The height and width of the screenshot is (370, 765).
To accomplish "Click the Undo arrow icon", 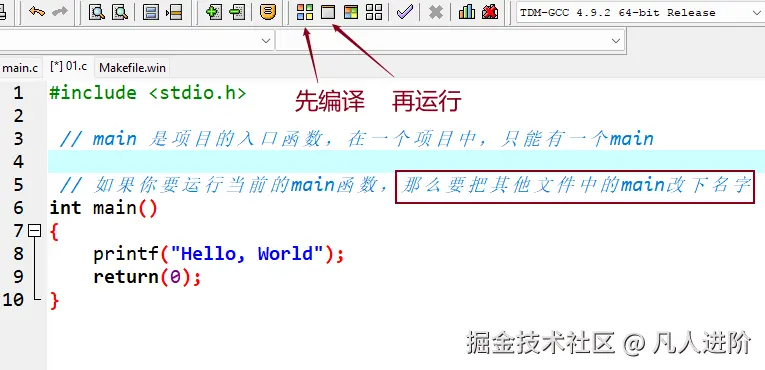I will [36, 12].
